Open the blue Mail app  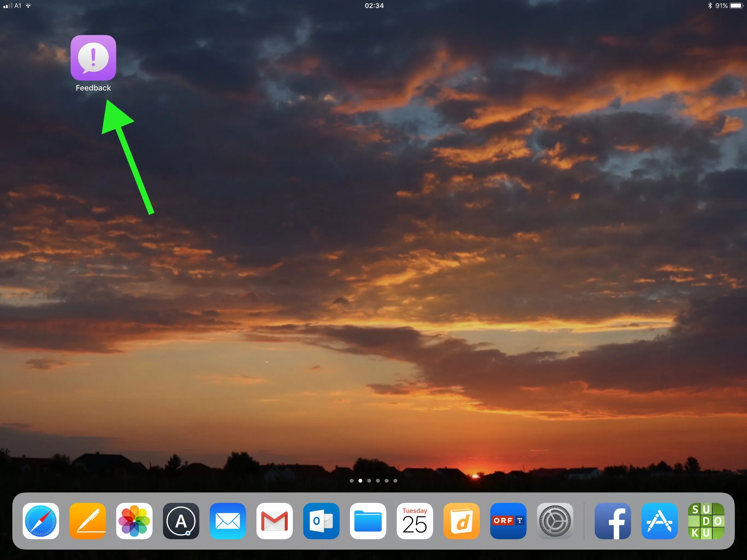[228, 521]
